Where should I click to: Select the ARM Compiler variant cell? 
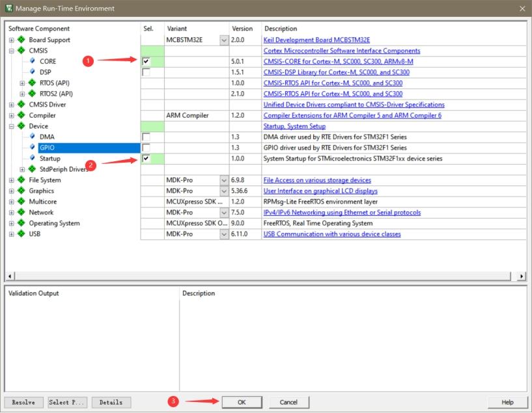(x=197, y=116)
